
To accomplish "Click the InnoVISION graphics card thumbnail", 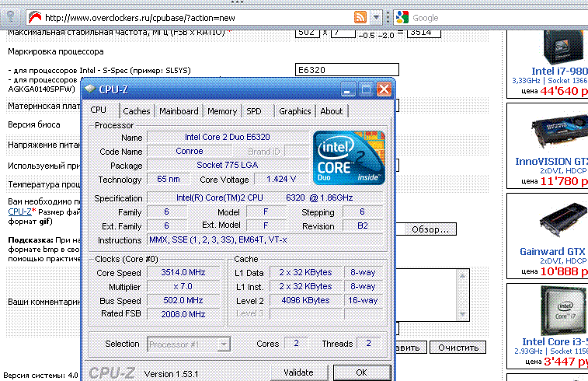I will (x=558, y=132).
